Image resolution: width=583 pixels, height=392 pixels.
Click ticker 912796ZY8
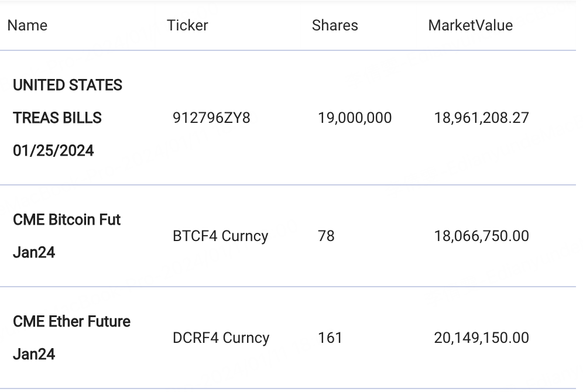click(x=211, y=118)
